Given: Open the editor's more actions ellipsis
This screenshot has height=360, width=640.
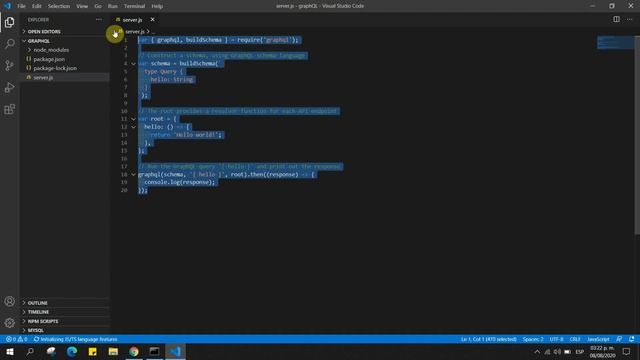Looking at the screenshot, I should [629, 19].
